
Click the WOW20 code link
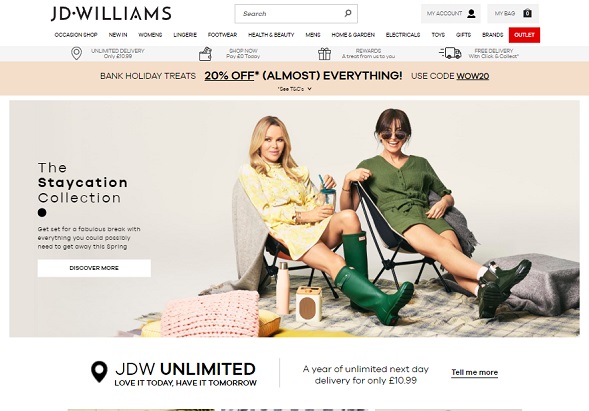[473, 76]
